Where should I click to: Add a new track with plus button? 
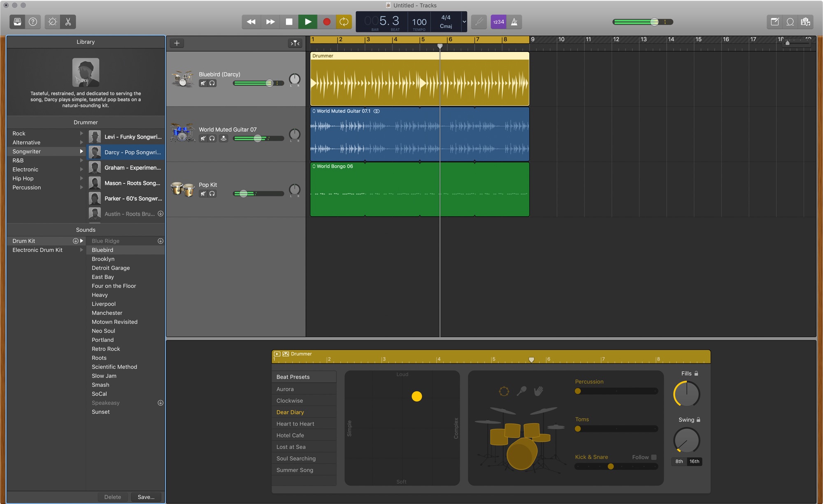point(177,43)
